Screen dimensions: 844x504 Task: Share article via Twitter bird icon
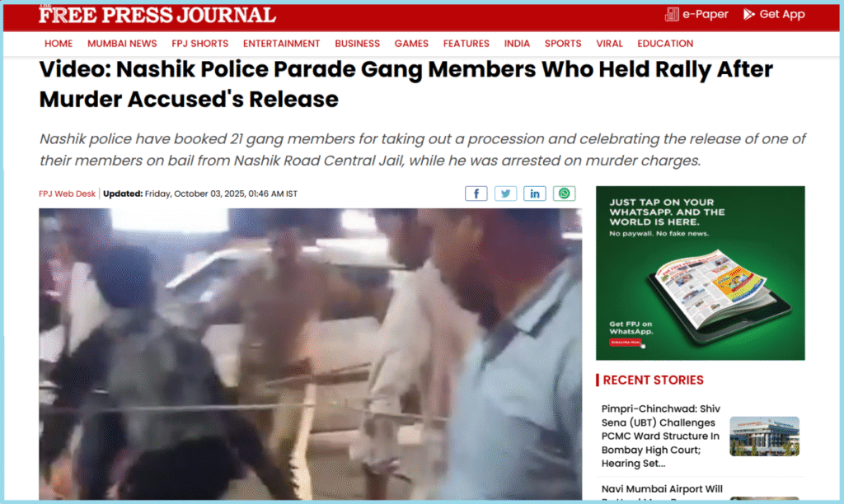pos(505,194)
